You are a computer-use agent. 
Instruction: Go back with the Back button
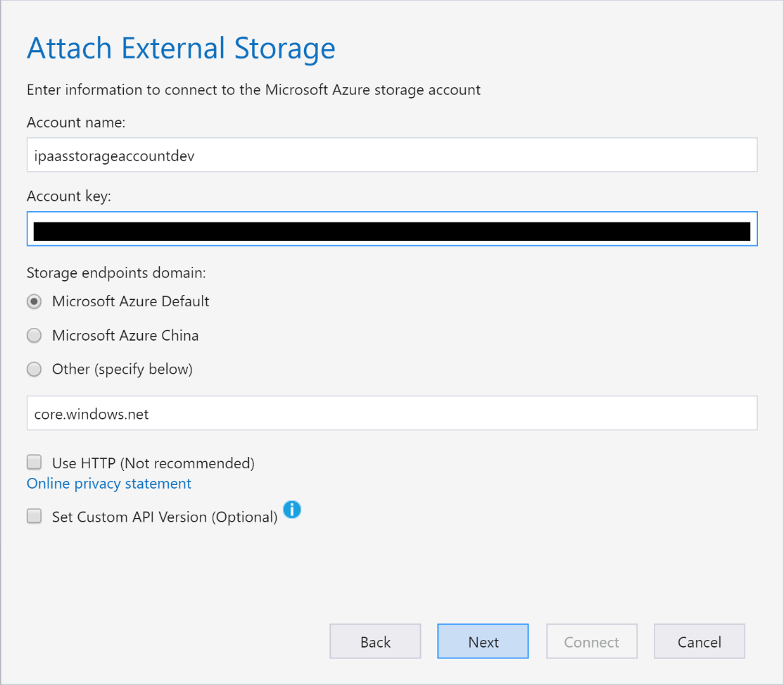click(375, 641)
